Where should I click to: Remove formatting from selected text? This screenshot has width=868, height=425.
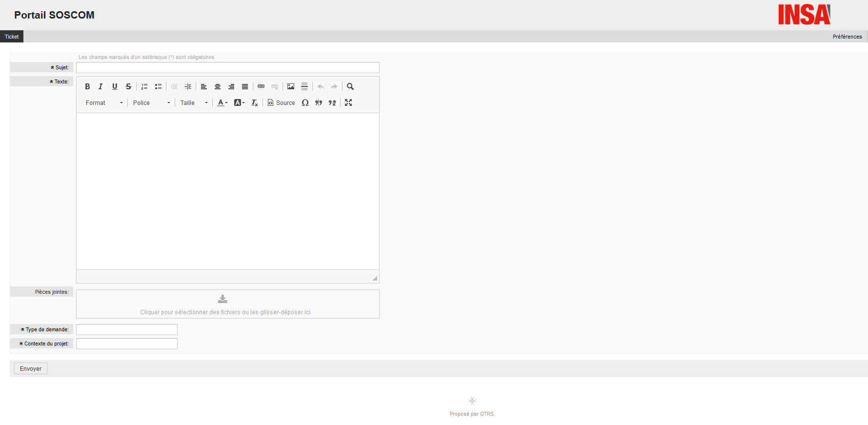[254, 102]
